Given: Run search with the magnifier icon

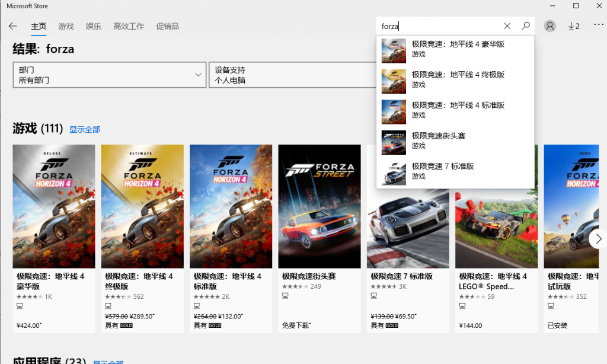Looking at the screenshot, I should (525, 26).
